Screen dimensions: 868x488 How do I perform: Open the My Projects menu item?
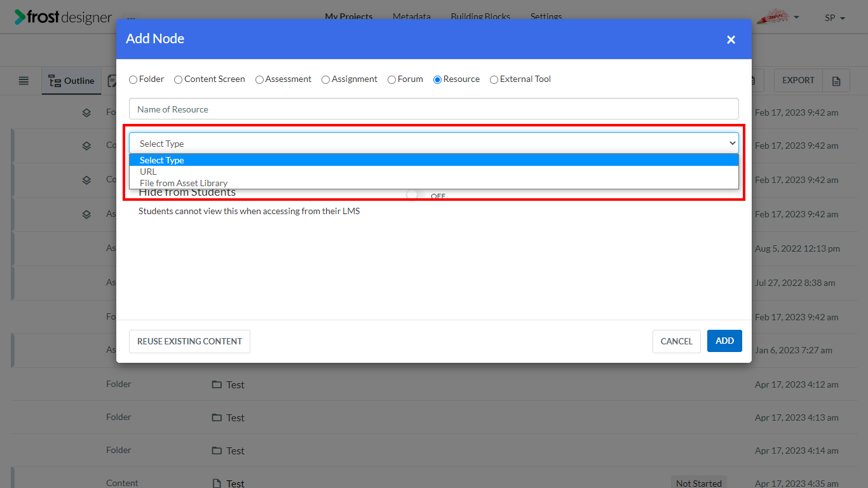click(349, 17)
